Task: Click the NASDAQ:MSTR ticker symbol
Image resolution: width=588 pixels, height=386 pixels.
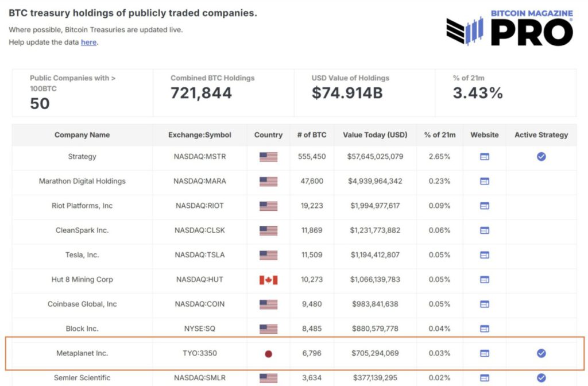Action: (x=200, y=156)
